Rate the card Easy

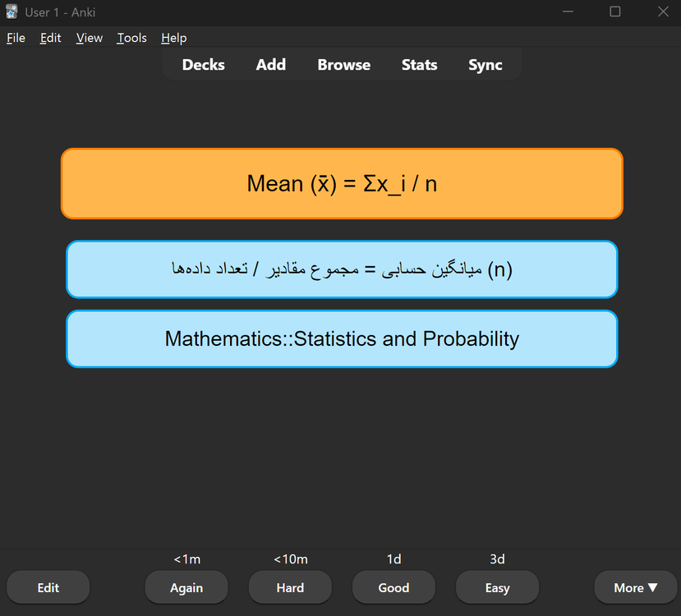(x=497, y=587)
